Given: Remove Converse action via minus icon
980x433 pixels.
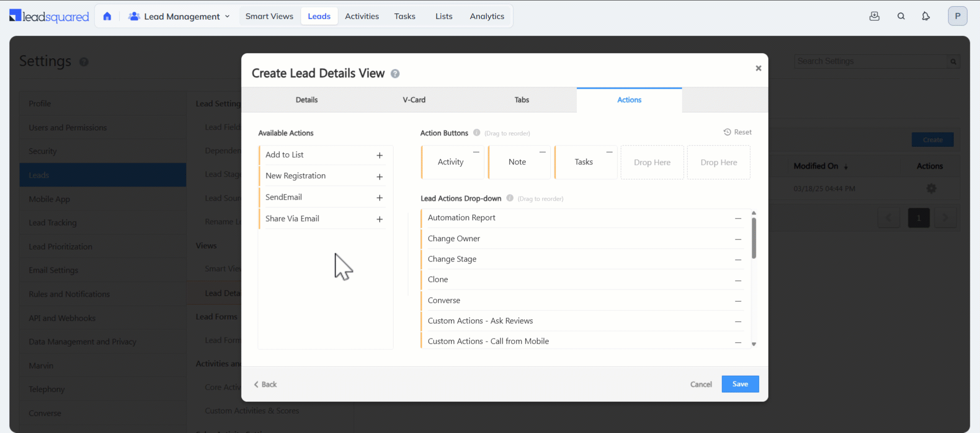Looking at the screenshot, I should [738, 301].
